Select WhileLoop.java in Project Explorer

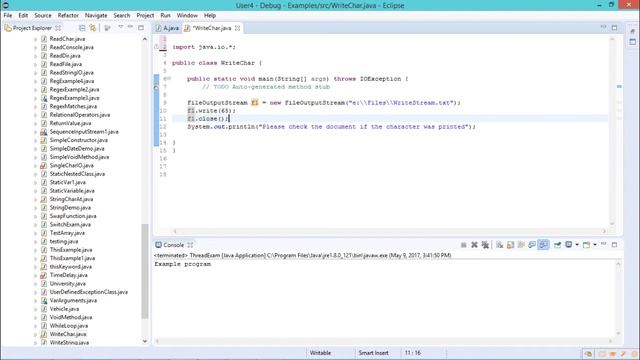coord(69,326)
